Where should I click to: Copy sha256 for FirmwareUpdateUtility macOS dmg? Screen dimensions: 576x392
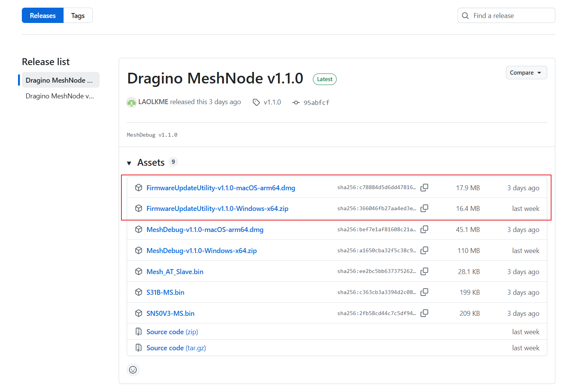pyautogui.click(x=424, y=188)
